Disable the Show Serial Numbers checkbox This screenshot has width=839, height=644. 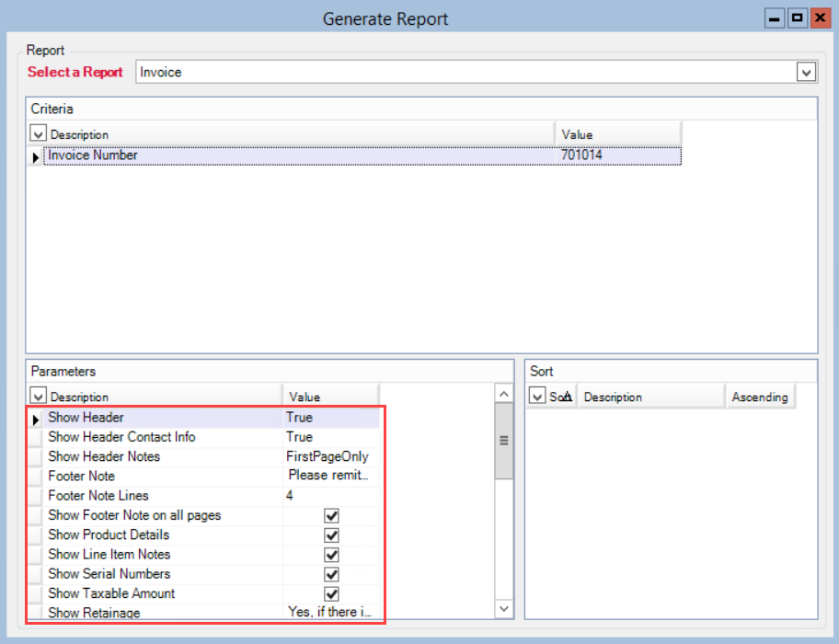(x=332, y=574)
